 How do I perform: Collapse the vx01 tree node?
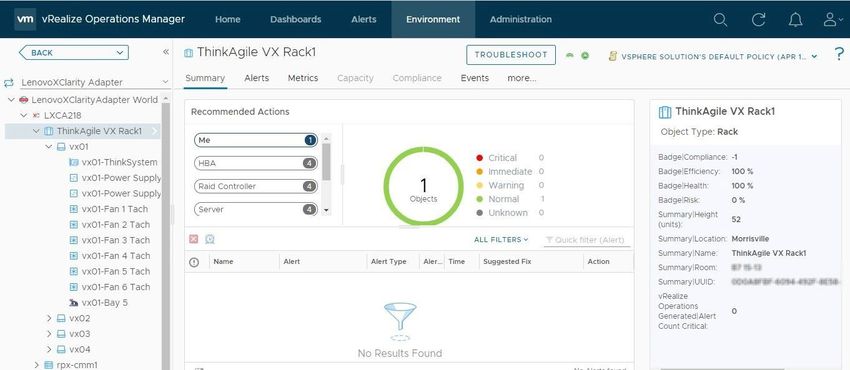[x=49, y=146]
